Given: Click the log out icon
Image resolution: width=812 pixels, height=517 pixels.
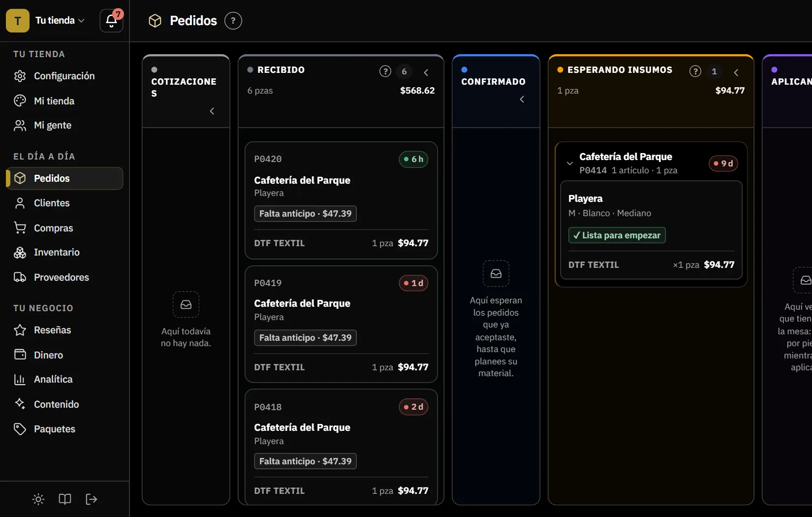Looking at the screenshot, I should 92,499.
